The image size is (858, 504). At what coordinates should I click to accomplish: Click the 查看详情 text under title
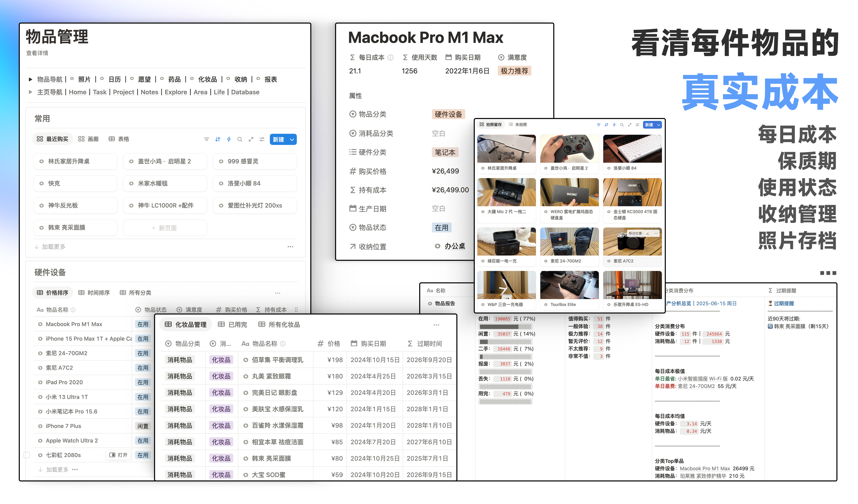pyautogui.click(x=37, y=53)
